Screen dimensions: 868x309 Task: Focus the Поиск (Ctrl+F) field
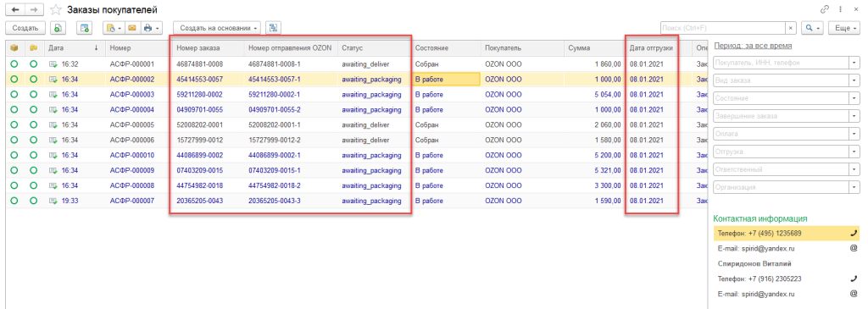722,28
